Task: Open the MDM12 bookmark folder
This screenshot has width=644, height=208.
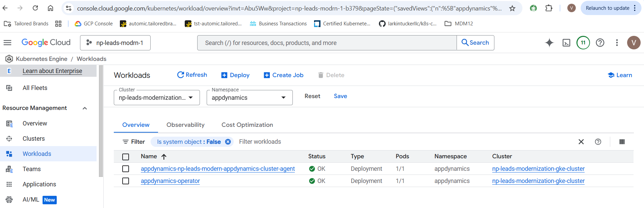Action: coord(459,24)
